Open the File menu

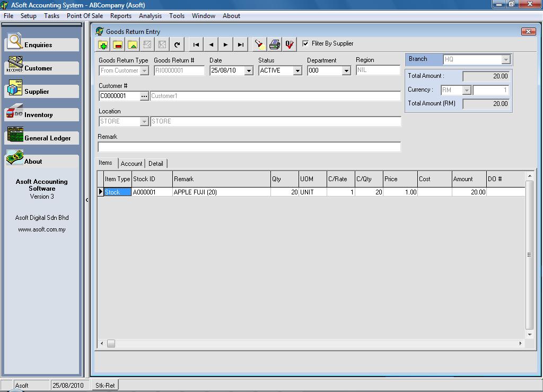(8, 16)
